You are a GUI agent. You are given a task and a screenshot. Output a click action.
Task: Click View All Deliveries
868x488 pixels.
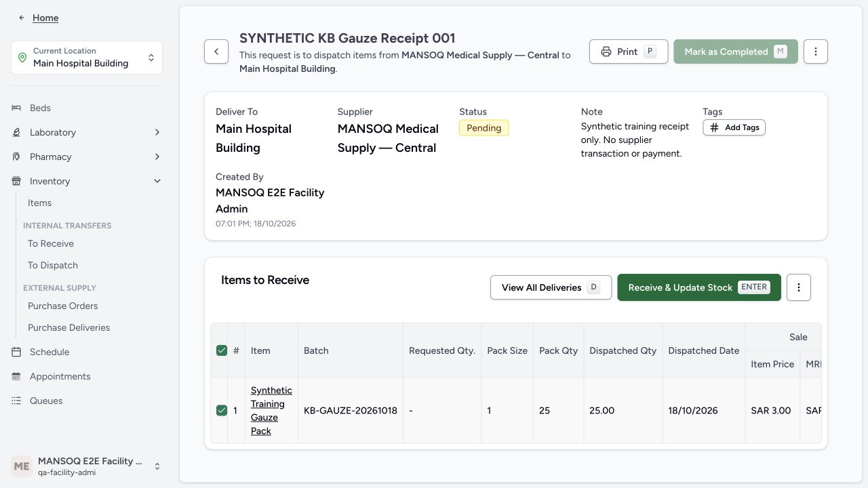click(551, 287)
